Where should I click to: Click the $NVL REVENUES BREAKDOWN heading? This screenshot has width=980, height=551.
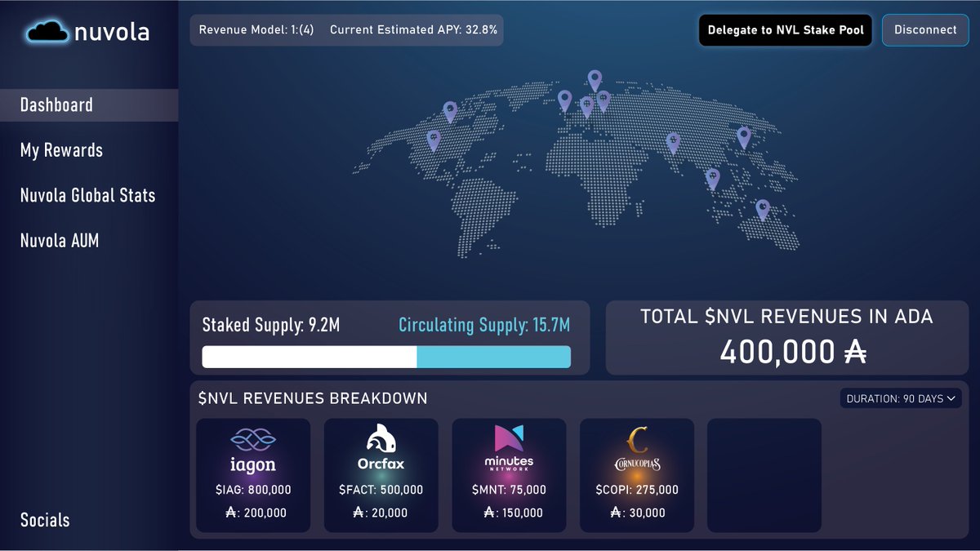tap(313, 398)
